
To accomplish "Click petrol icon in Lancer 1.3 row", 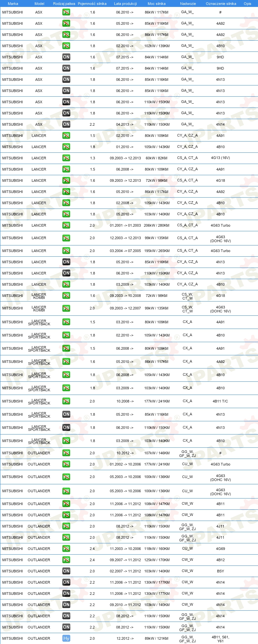I will (x=66, y=158).
